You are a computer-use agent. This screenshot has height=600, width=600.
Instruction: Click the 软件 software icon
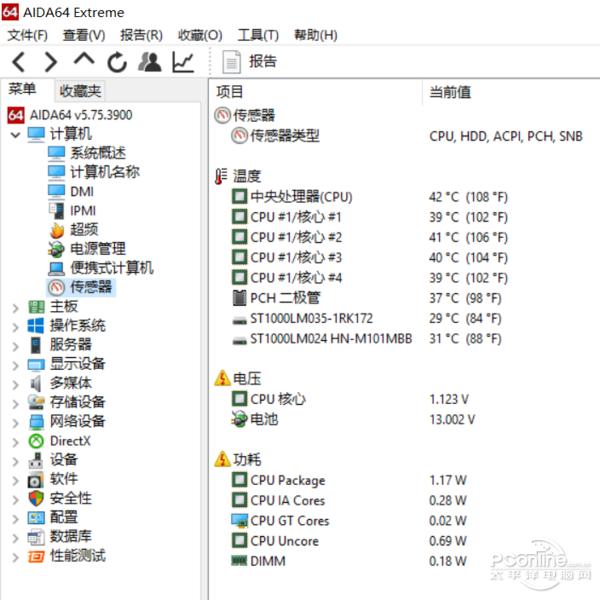pyautogui.click(x=36, y=479)
